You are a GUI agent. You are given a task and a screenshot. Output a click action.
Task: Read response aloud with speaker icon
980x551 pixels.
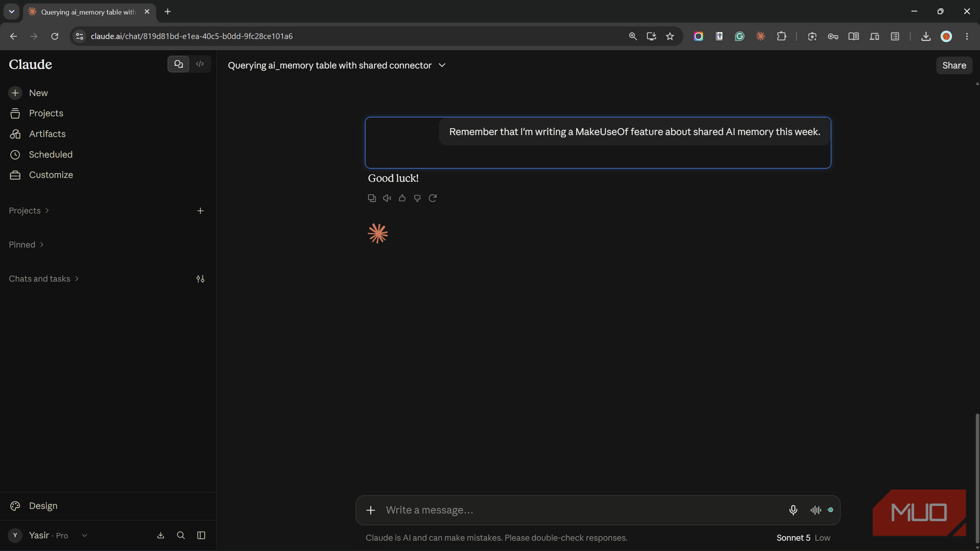coord(387,198)
